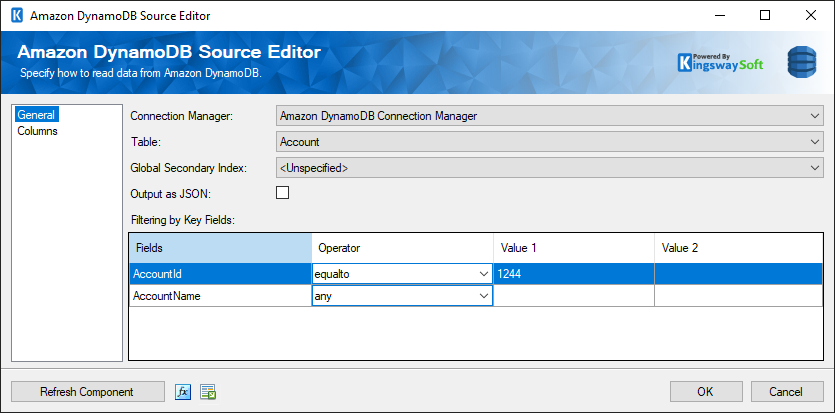Viewport: 835px width, 413px height.
Task: Maximize the Source Editor window
Action: click(765, 15)
